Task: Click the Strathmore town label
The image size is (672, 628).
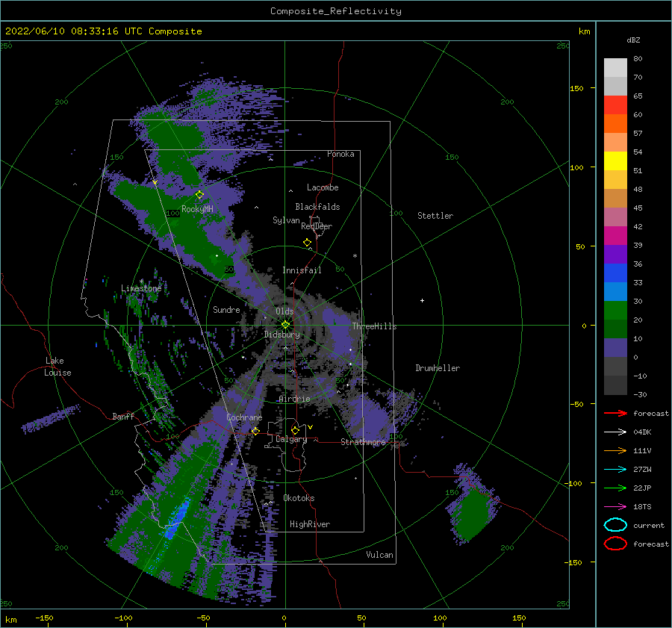Action: [x=363, y=442]
